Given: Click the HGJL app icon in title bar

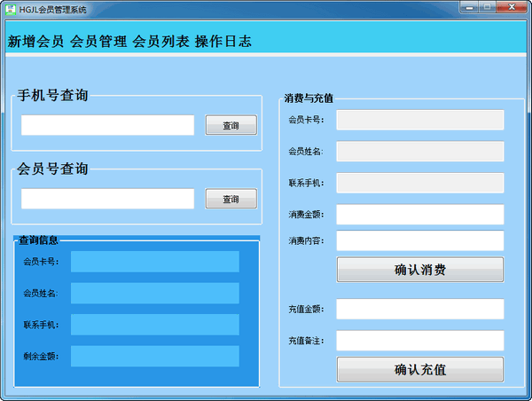Looking at the screenshot, I should [x=10, y=8].
